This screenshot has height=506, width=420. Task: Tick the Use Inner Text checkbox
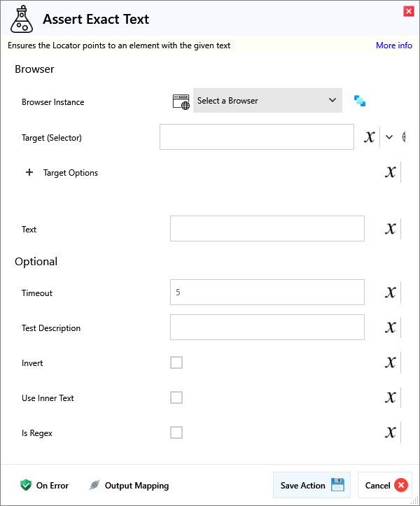pos(176,398)
